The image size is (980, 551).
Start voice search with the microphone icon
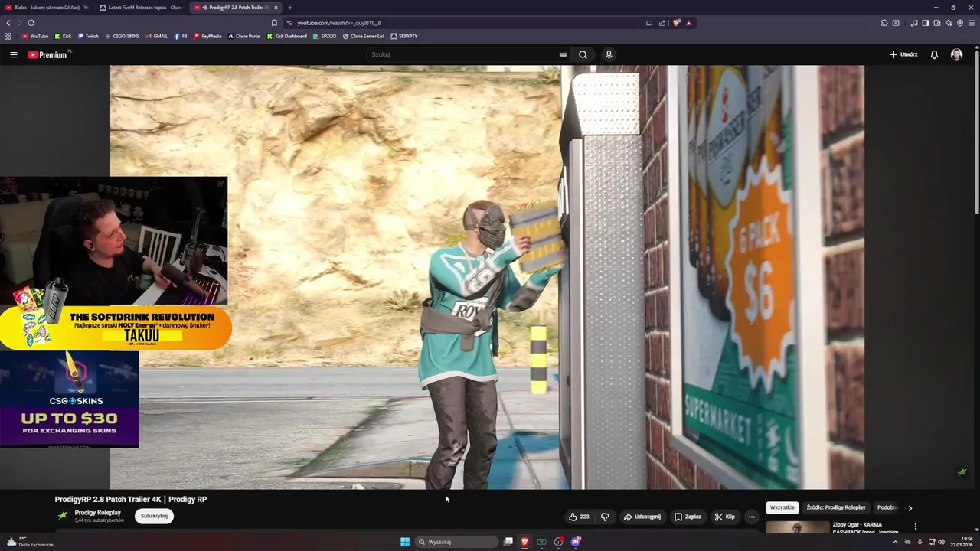609,54
